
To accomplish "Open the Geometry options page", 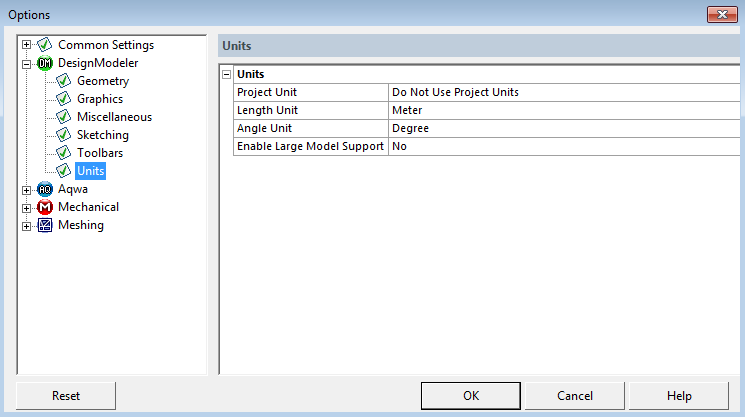I will [103, 81].
